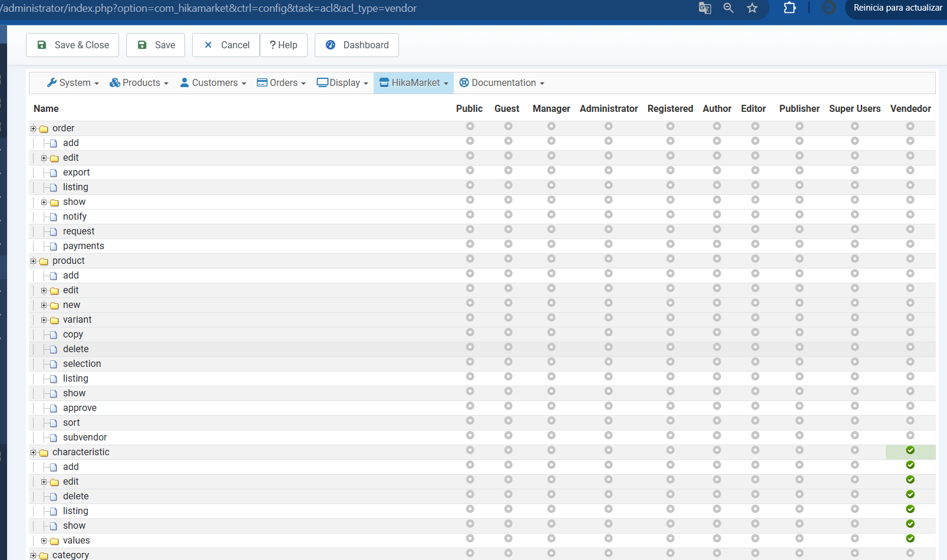Click the category folder icon
947x560 pixels.
[x=44, y=555]
